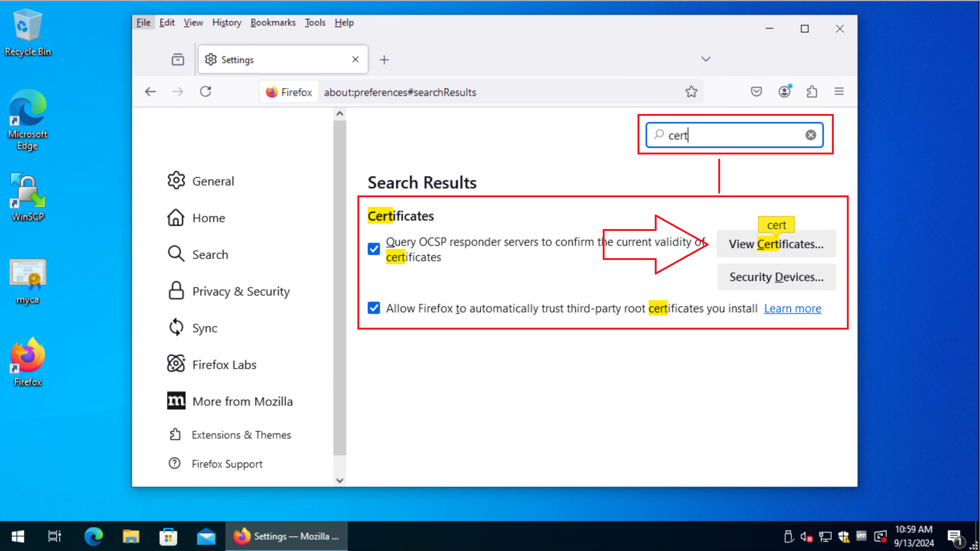Click the network tray icon
The image size is (980, 551).
[x=825, y=537]
